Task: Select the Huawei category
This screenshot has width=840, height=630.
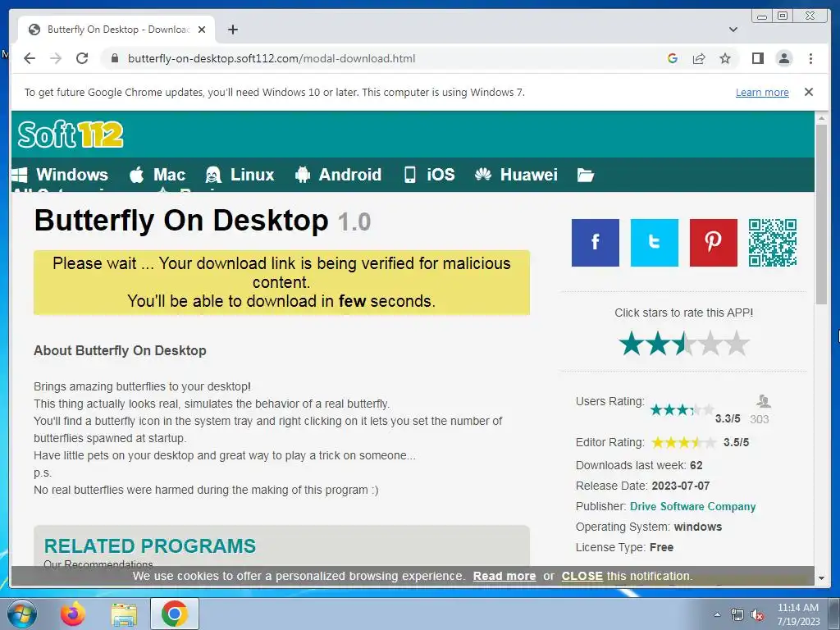Action: point(516,175)
